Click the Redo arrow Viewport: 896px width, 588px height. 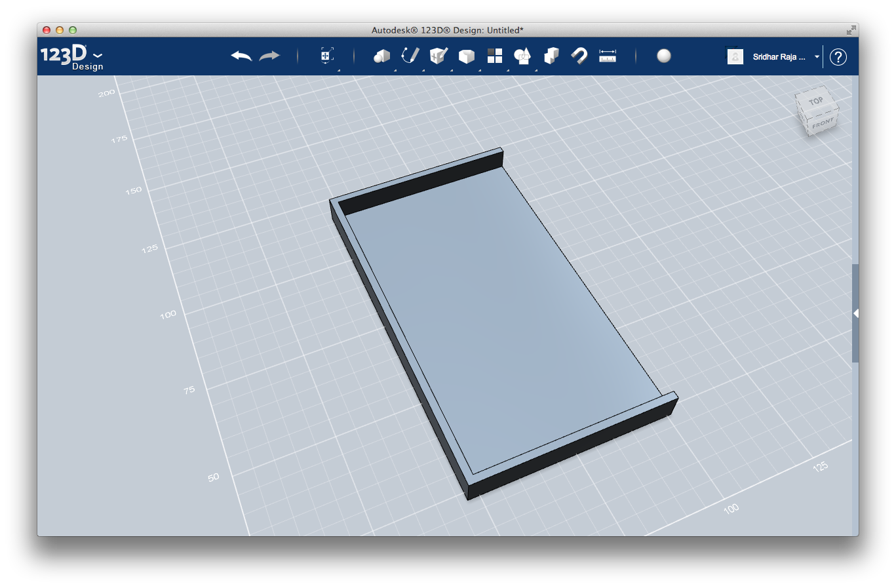tap(270, 56)
